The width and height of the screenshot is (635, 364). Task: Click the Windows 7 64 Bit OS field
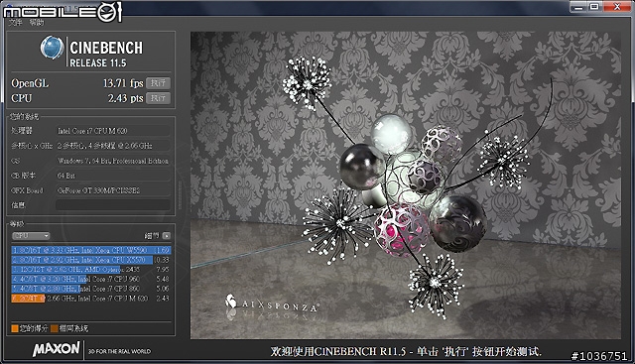click(x=112, y=161)
